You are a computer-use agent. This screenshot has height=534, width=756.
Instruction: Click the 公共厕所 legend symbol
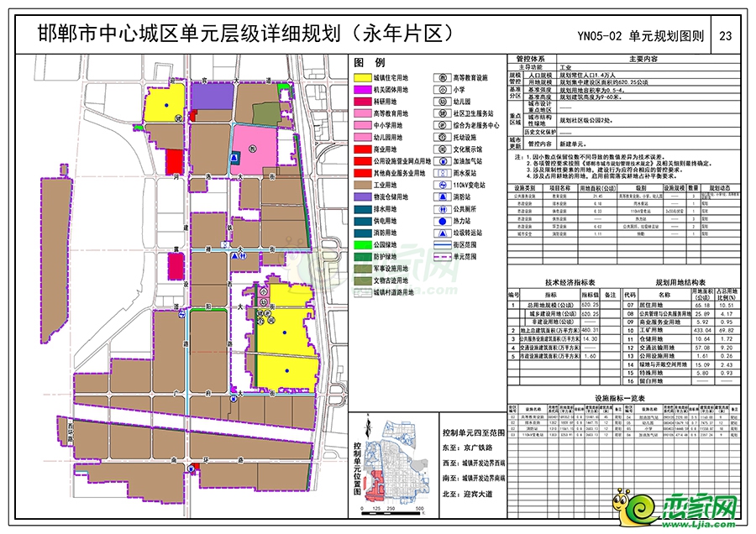tap(442, 209)
